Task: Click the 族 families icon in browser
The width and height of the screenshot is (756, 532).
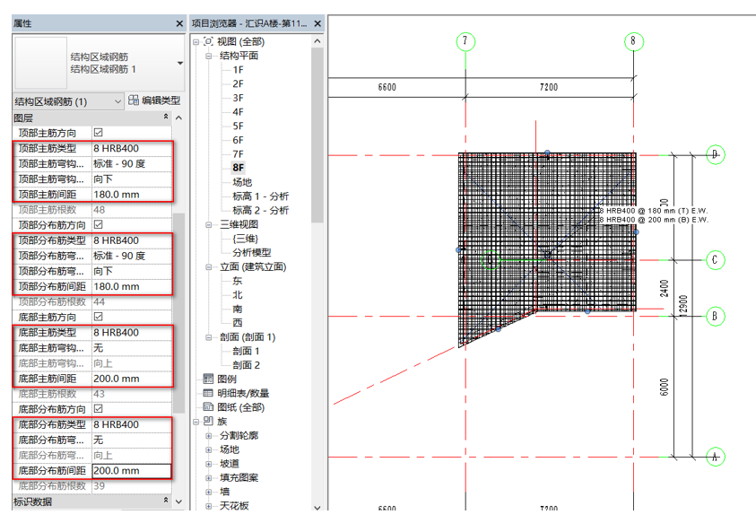Action: pyautogui.click(x=209, y=421)
